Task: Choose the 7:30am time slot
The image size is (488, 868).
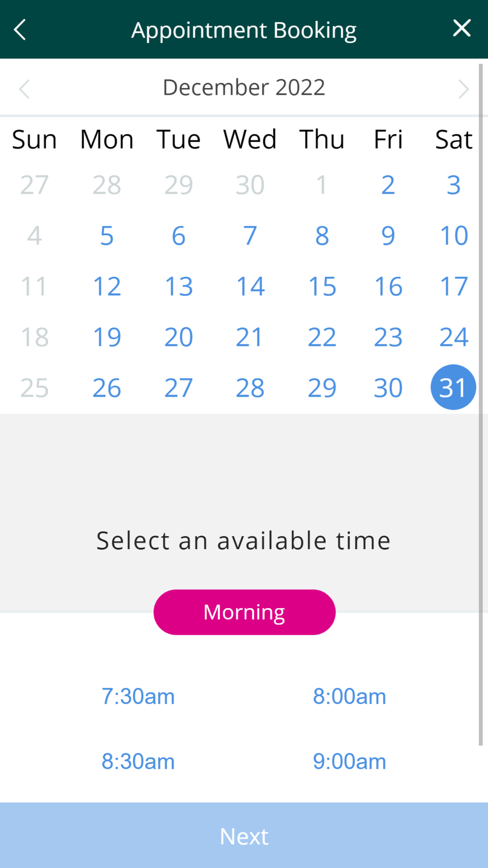Action: (x=138, y=696)
